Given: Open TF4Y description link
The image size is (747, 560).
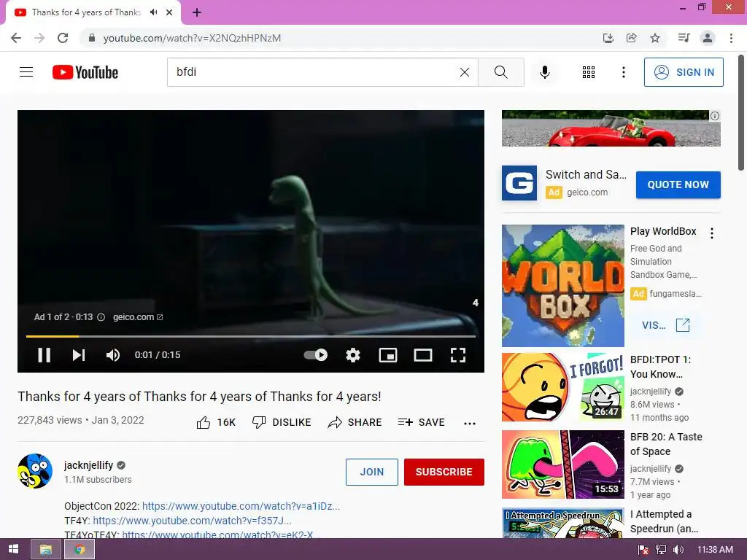Looking at the screenshot, I should point(192,521).
